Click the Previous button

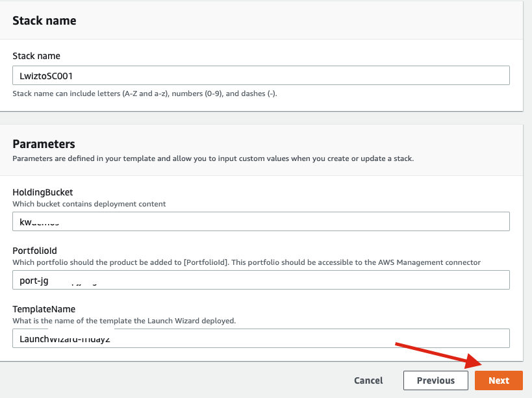pyautogui.click(x=435, y=380)
